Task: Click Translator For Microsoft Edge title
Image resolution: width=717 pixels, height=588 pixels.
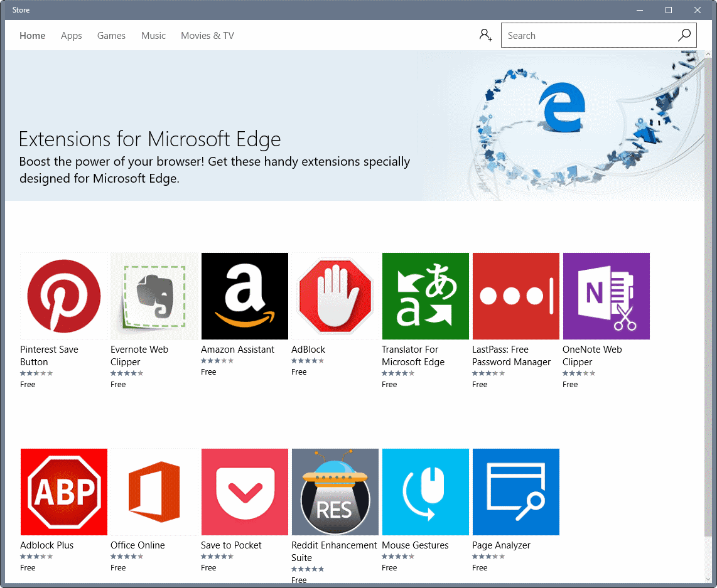Action: [x=413, y=355]
